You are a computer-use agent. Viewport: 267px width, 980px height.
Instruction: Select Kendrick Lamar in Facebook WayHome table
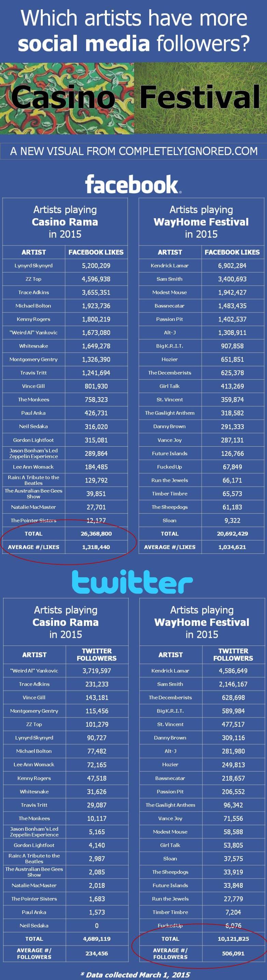pos(170,266)
